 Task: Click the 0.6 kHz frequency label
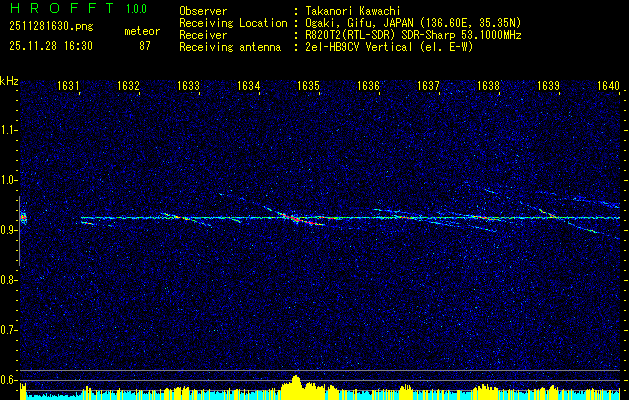coord(8,380)
